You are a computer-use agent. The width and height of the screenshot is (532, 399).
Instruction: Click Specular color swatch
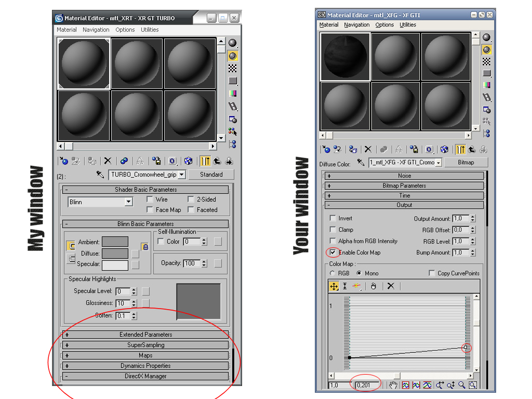(115, 265)
